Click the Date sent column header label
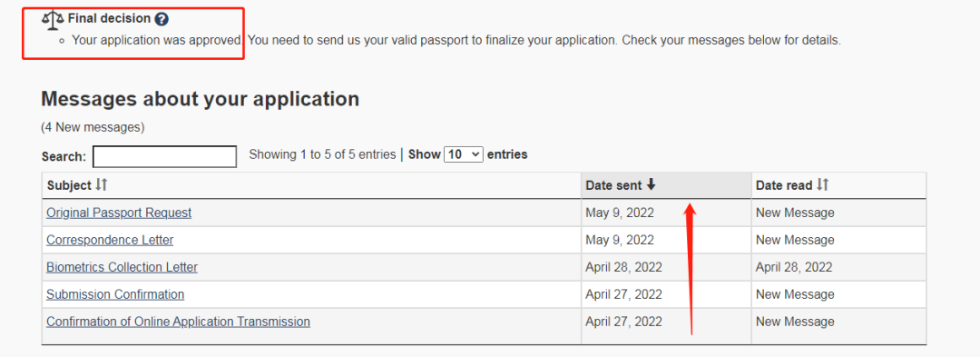 pos(613,185)
